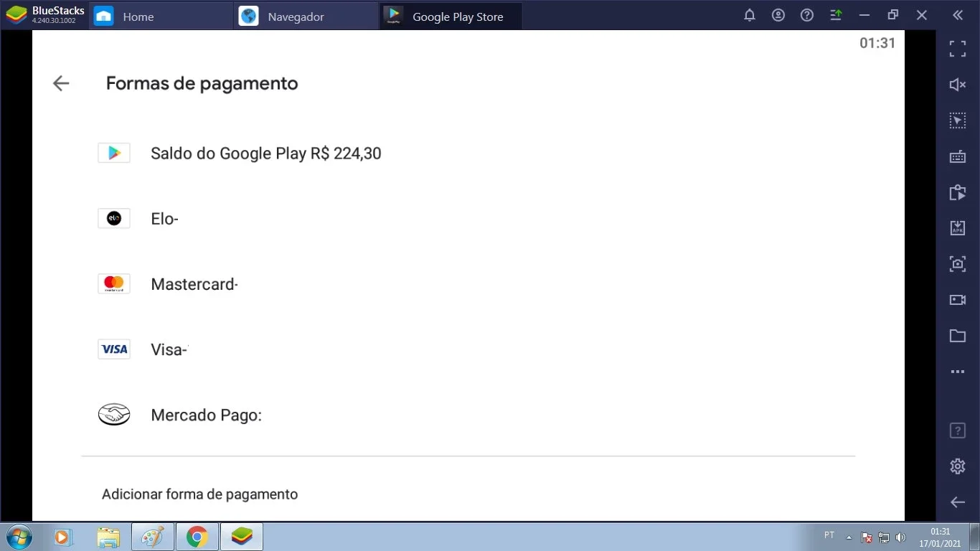Show hidden system tray icons arrow
980x551 pixels.
pyautogui.click(x=849, y=537)
